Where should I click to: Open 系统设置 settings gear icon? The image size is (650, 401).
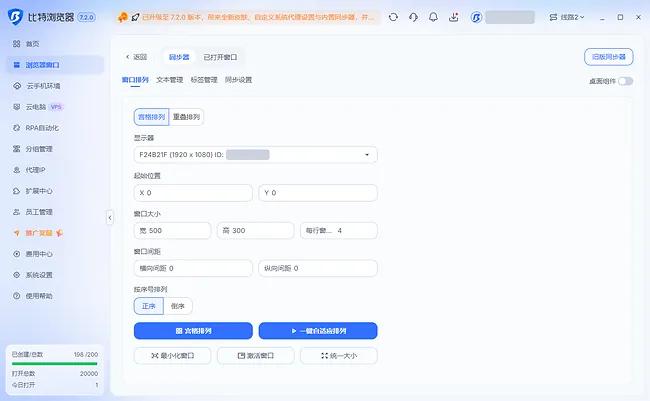pos(17,275)
